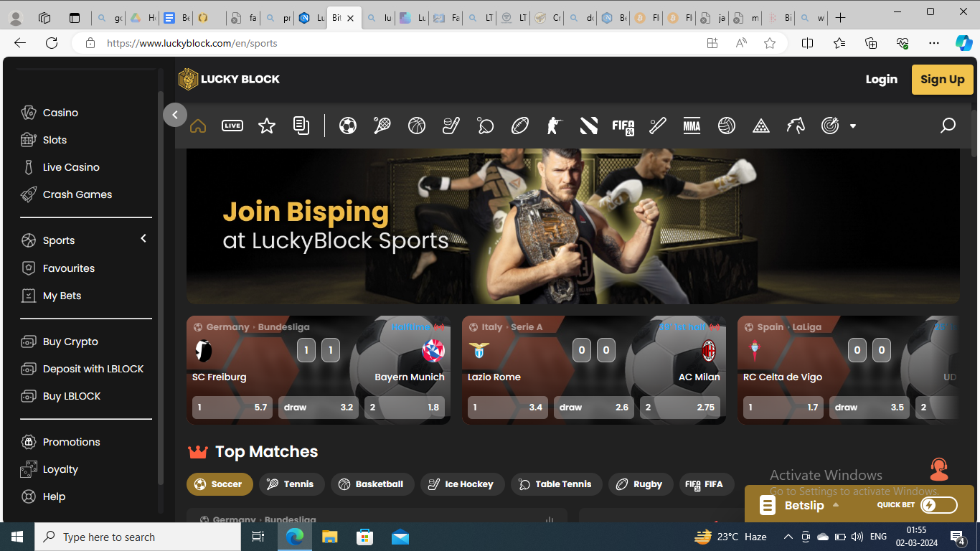
Task: Open the LIVE events icon
Action: click(x=232, y=126)
